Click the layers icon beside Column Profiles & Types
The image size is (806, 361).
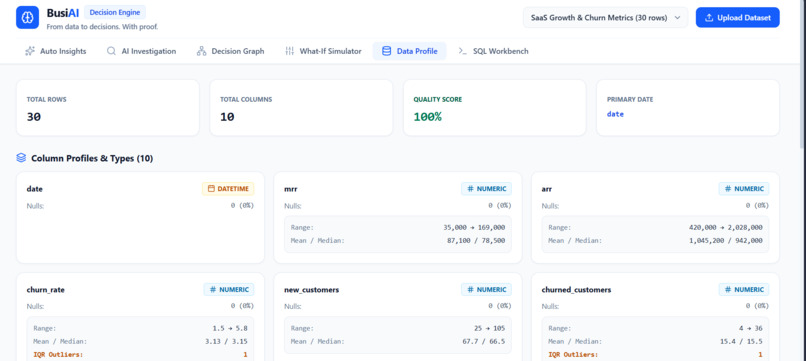(21, 158)
